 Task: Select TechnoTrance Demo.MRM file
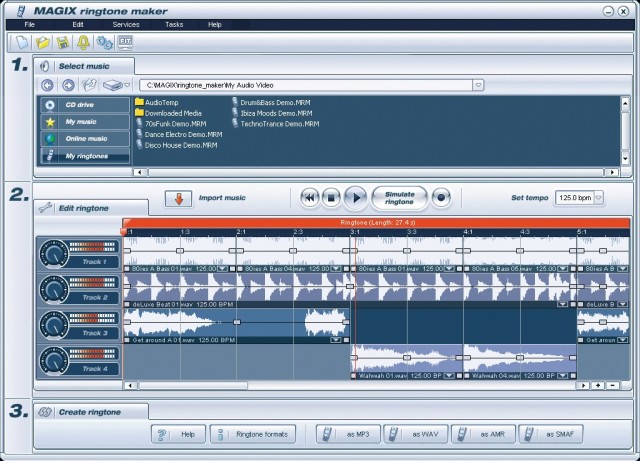point(276,124)
